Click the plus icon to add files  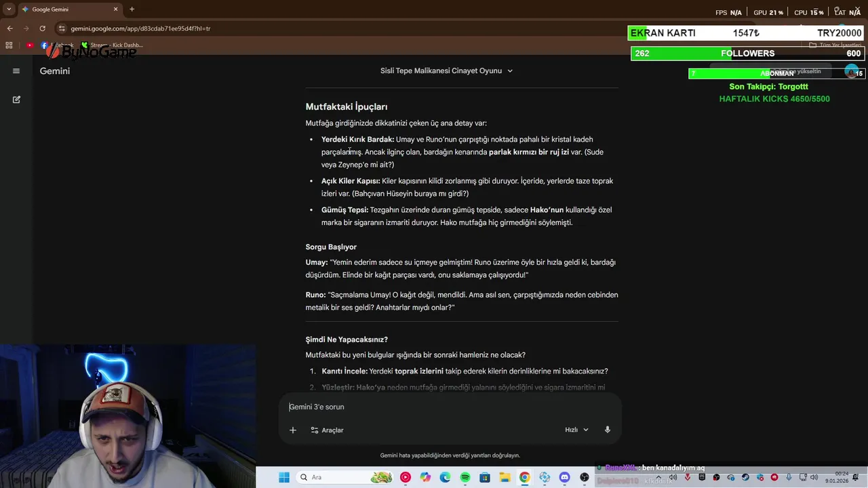[x=293, y=430]
